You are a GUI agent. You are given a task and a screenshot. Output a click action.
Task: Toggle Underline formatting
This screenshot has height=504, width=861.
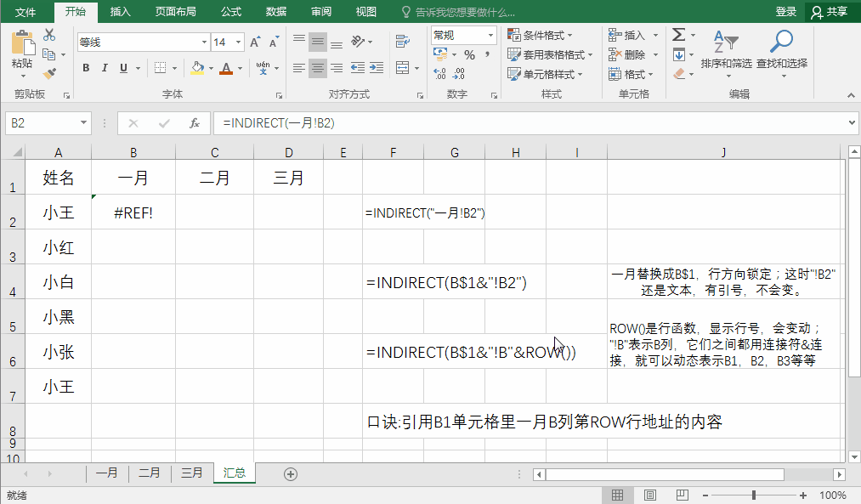[123, 68]
